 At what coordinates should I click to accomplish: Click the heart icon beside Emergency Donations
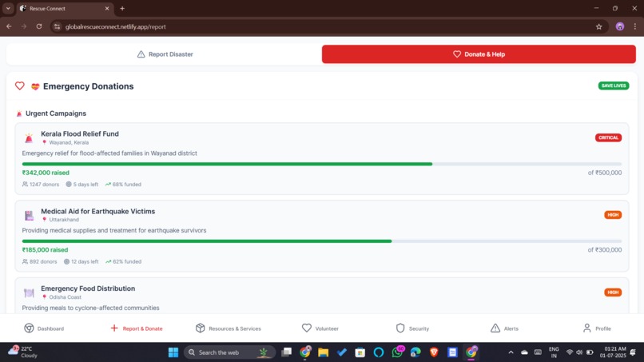pyautogui.click(x=20, y=86)
